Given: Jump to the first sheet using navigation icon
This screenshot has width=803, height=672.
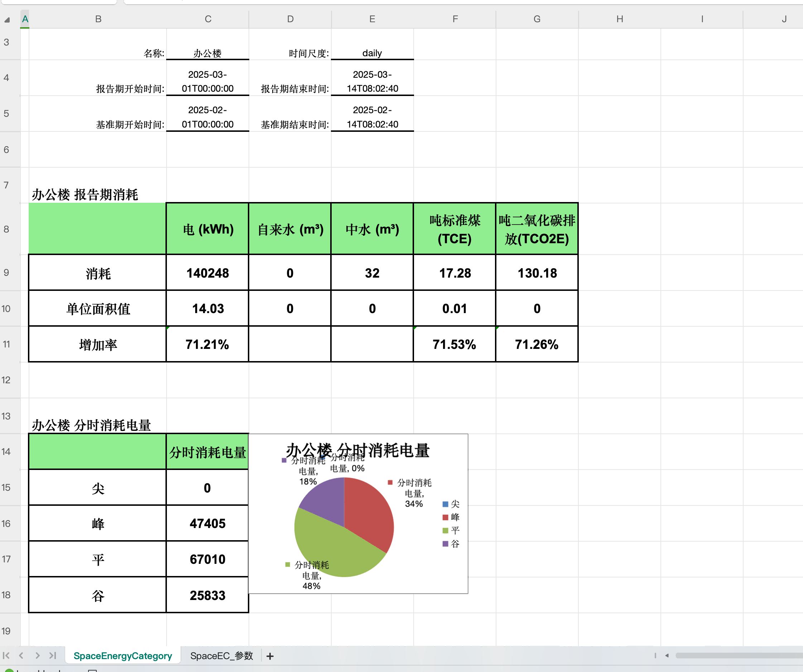Looking at the screenshot, I should coord(8,656).
